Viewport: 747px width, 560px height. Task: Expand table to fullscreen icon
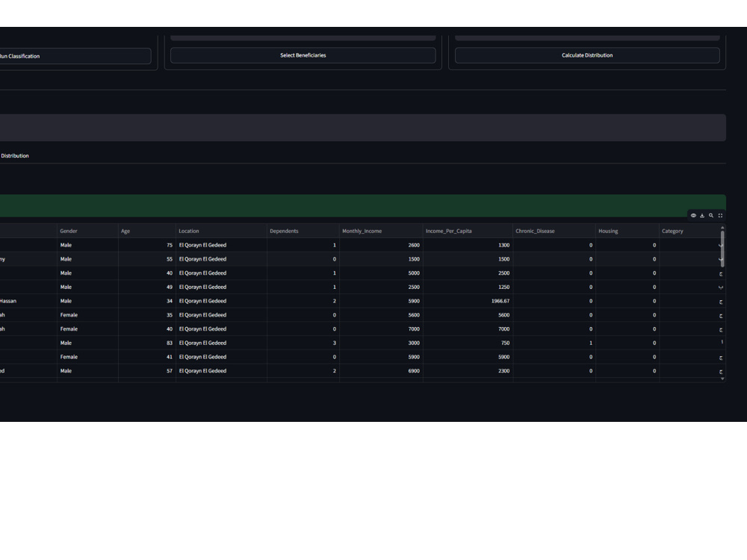[x=720, y=216]
